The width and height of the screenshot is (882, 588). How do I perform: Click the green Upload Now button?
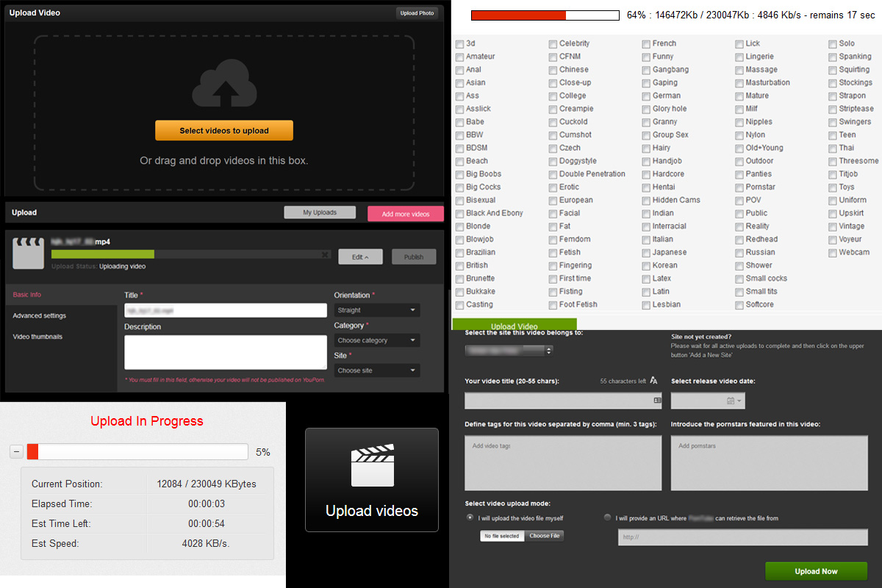click(x=816, y=571)
